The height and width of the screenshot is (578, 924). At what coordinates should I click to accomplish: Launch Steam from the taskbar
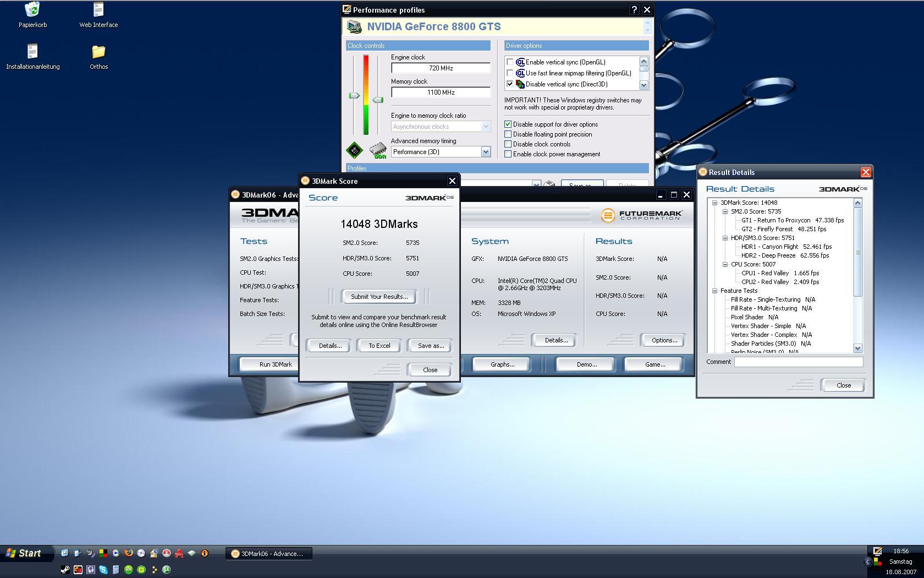[x=65, y=570]
